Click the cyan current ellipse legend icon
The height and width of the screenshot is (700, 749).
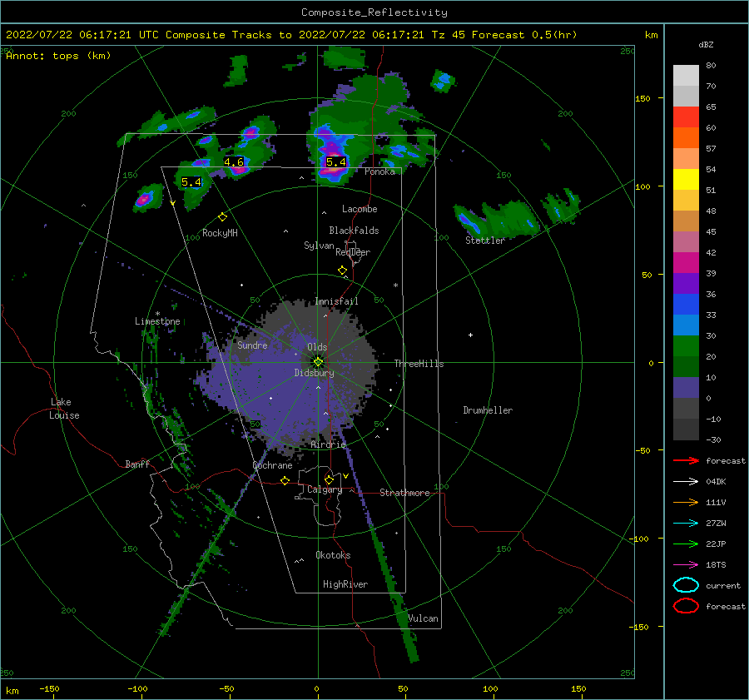coord(686,585)
